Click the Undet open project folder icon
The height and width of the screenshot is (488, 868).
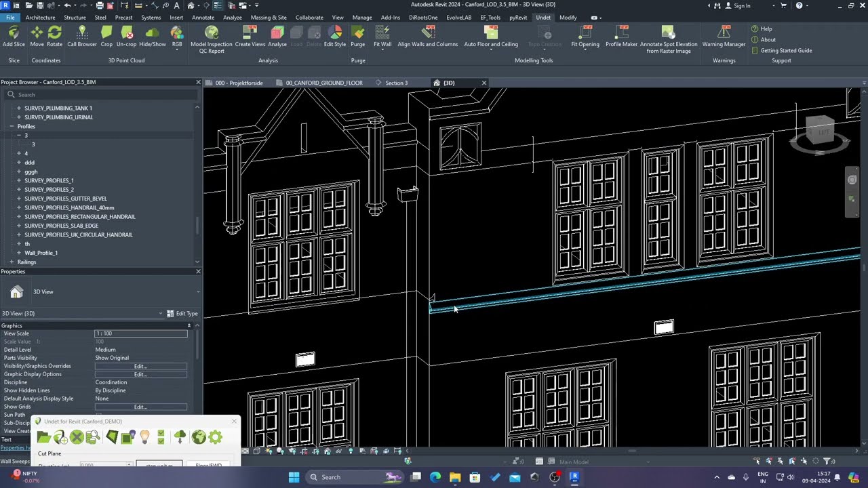click(x=43, y=437)
